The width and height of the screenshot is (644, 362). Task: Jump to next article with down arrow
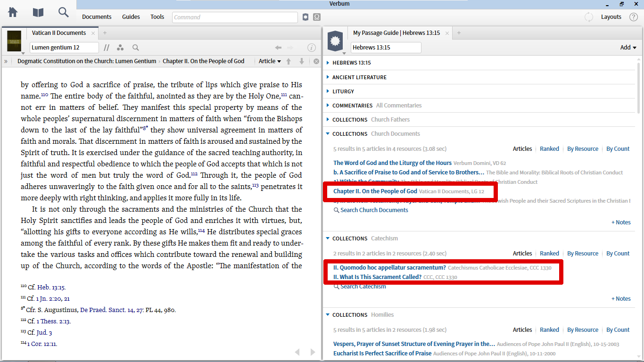[x=302, y=61]
